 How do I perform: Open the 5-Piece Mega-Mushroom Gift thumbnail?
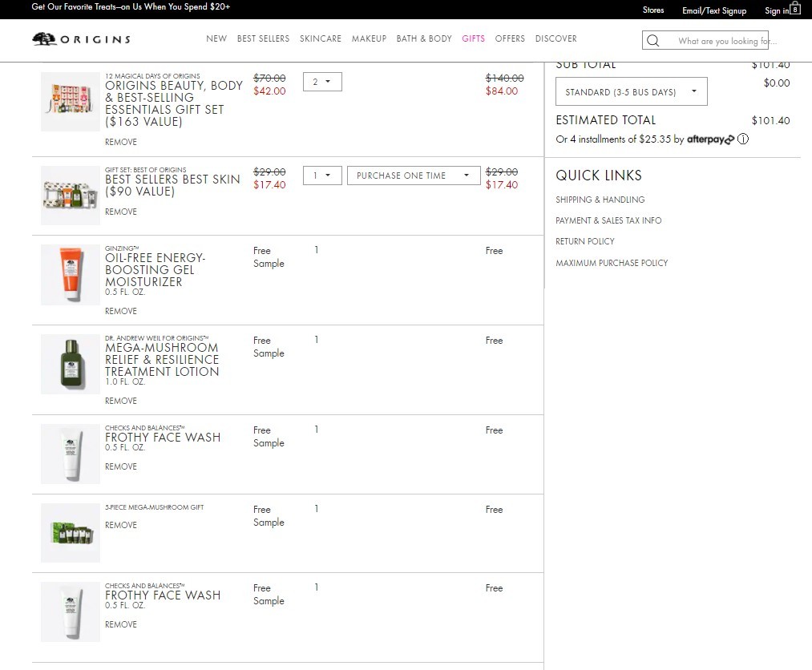71,533
